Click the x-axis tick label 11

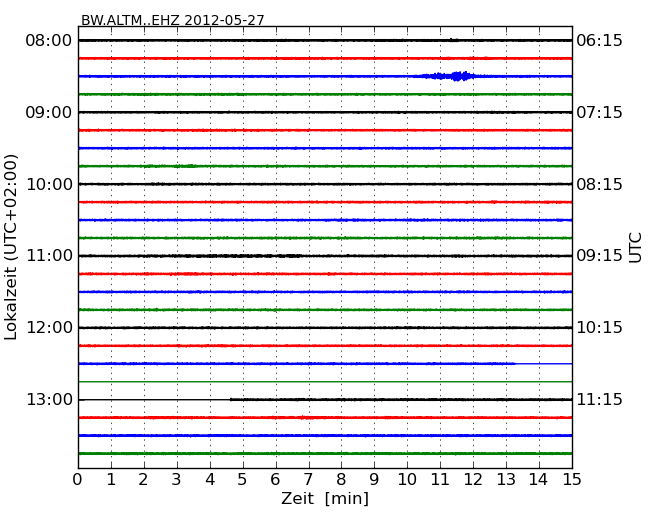pyautogui.click(x=440, y=479)
